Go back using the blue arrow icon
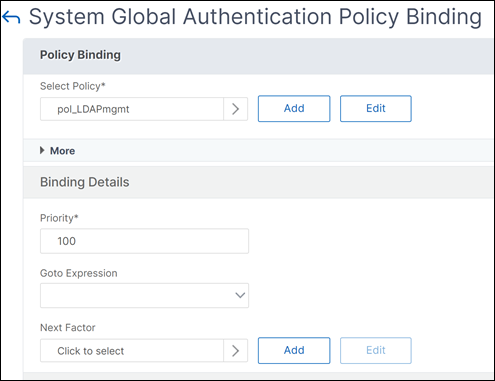Viewport: 495px width, 381px height. pyautogui.click(x=11, y=17)
